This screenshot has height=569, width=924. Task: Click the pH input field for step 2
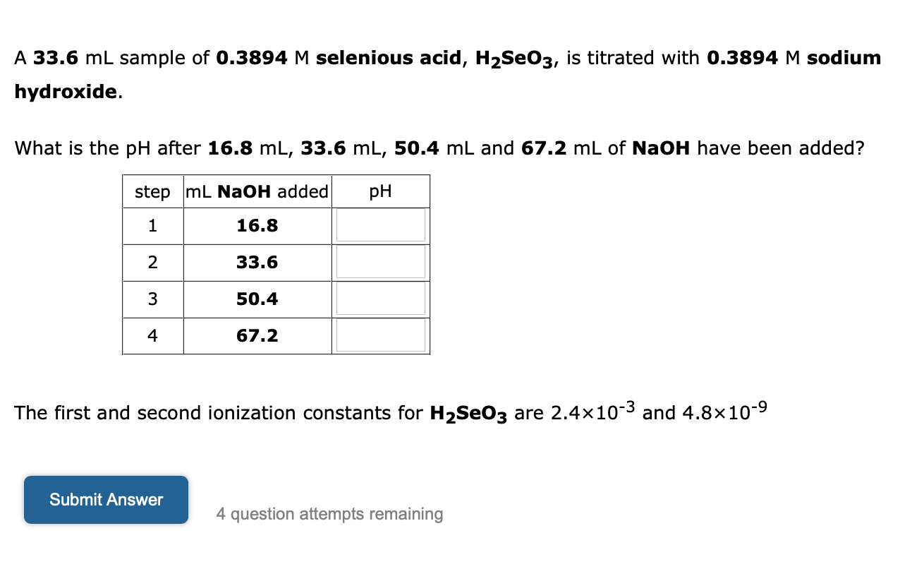tap(380, 262)
